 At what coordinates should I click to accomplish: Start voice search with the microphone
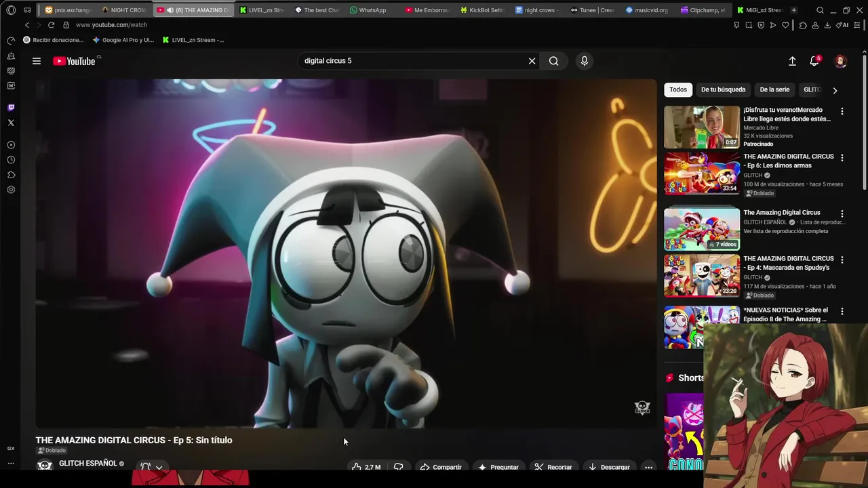[585, 61]
